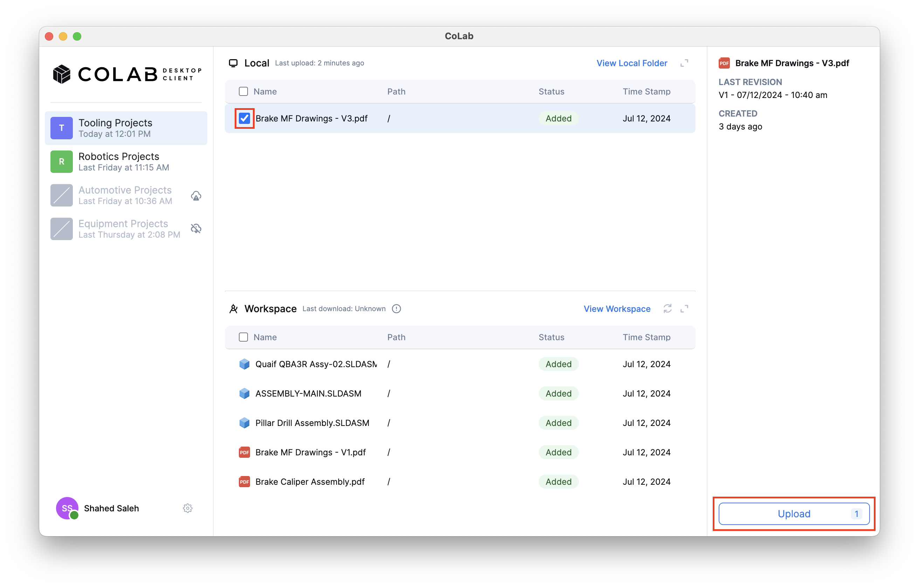Click the Brake MF Drawings - V1 PDF icon
This screenshot has height=588, width=919.
244,452
